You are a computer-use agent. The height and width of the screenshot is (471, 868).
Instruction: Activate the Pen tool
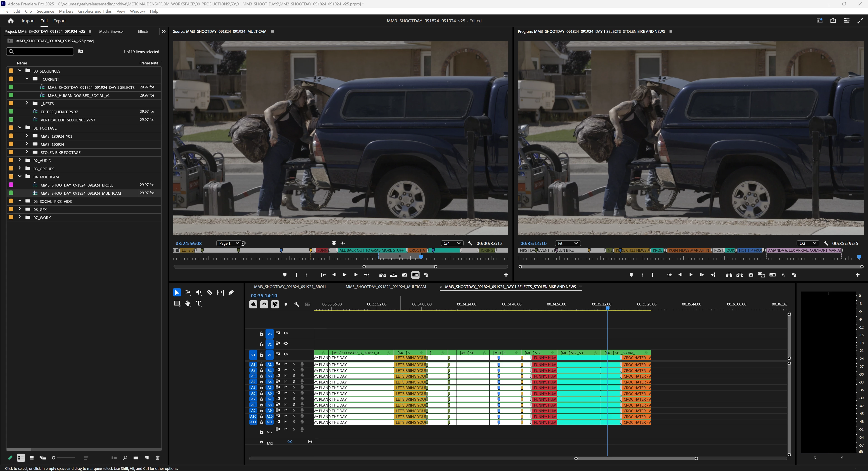(x=231, y=292)
